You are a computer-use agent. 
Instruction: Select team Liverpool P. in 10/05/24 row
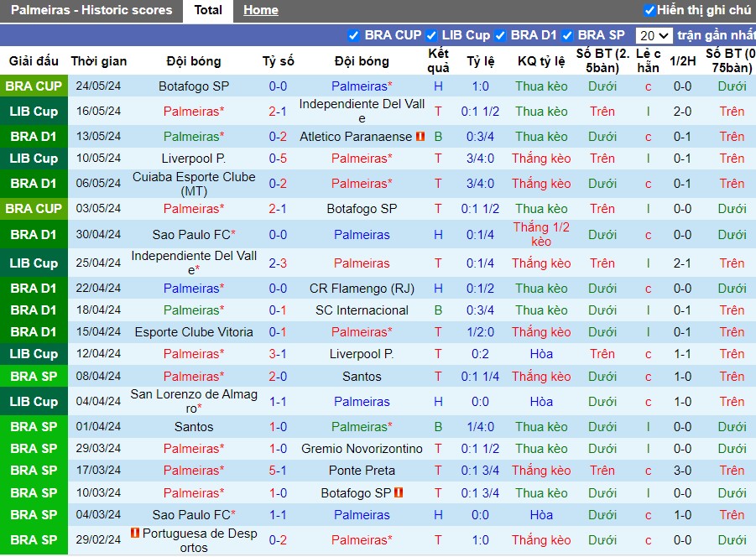click(x=194, y=158)
